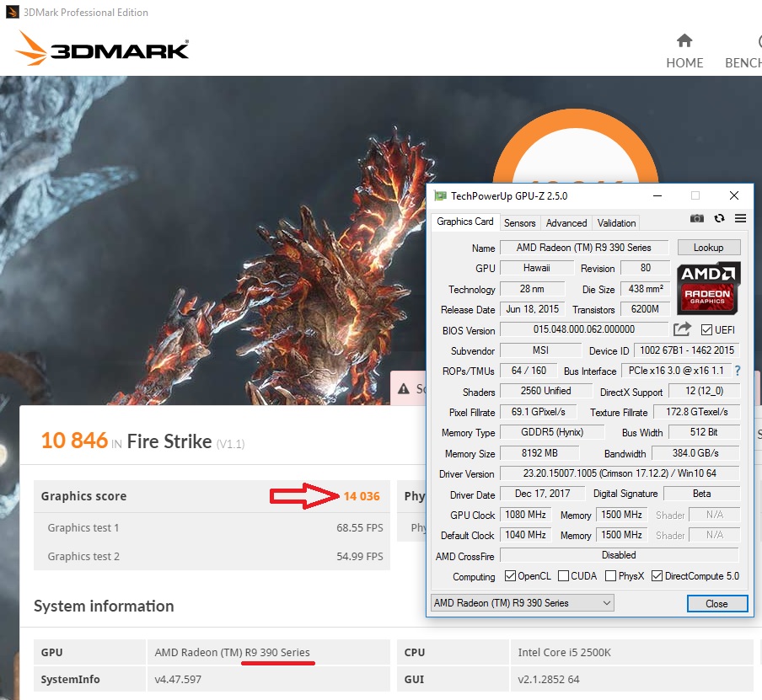Click the Technology 28 nm field
762x700 pixels.
coord(532,289)
